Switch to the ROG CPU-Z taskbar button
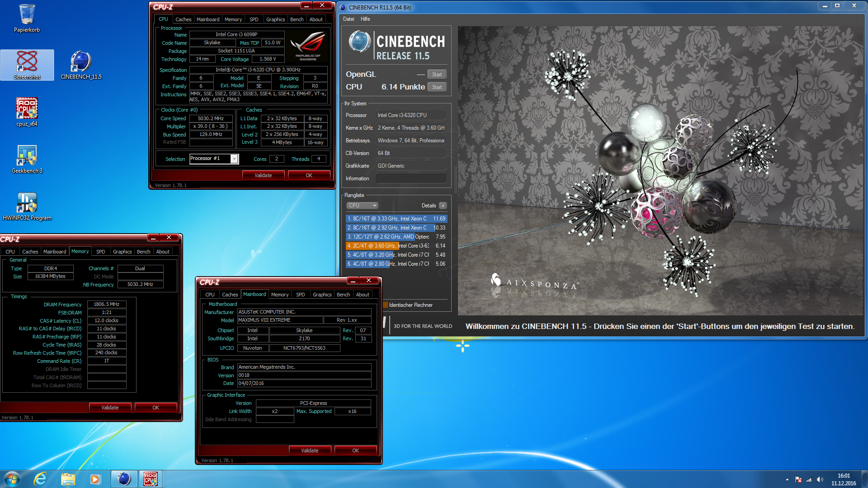Viewport: 868px width, 488px height. click(151, 479)
